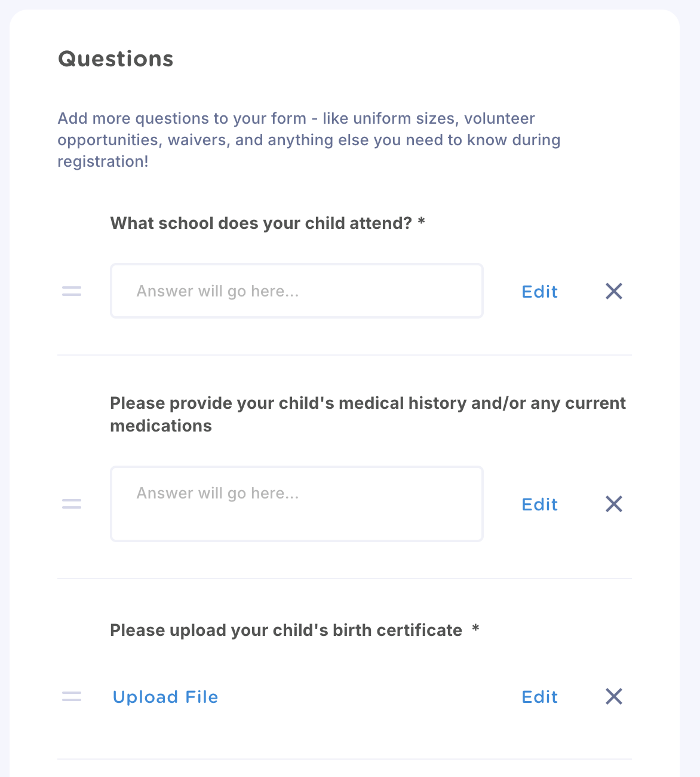Remove the school question with its X icon

click(614, 291)
